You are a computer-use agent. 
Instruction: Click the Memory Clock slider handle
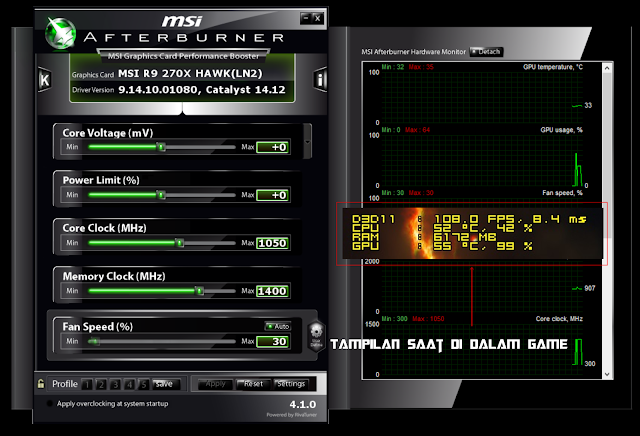pos(199,291)
